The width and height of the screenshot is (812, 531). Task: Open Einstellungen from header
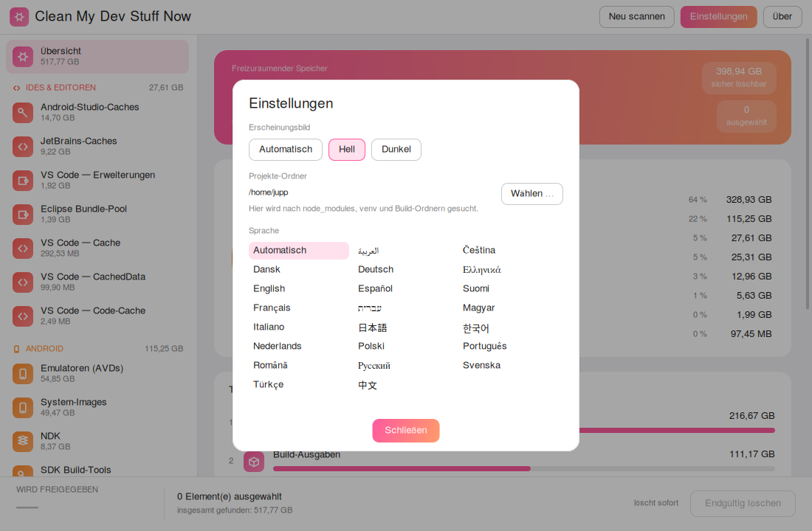pyautogui.click(x=718, y=16)
